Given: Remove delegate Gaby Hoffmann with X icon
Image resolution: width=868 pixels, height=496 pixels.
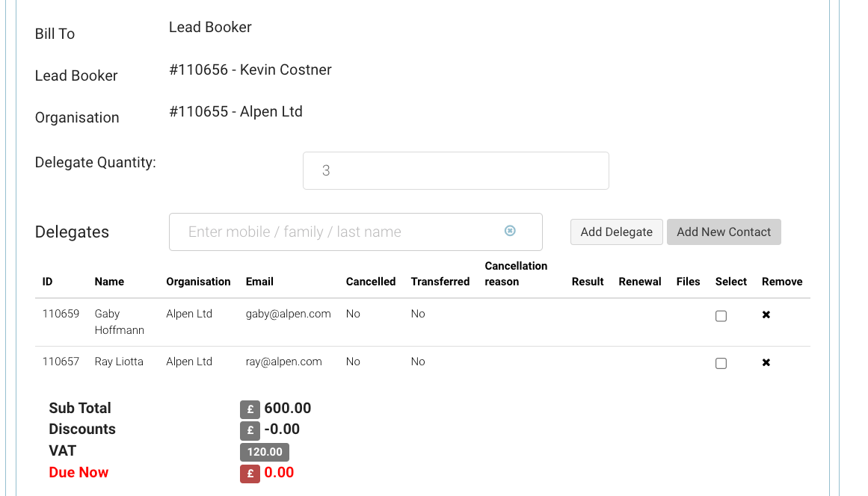Looking at the screenshot, I should tap(766, 315).
